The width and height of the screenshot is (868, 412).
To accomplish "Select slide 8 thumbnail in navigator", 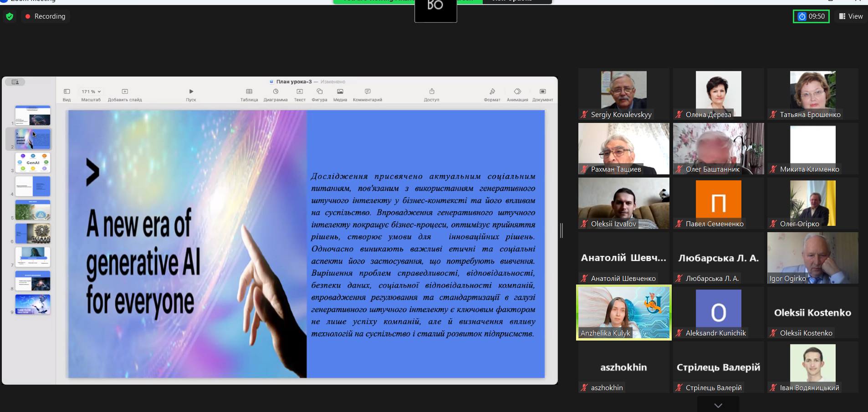I will click(x=33, y=281).
